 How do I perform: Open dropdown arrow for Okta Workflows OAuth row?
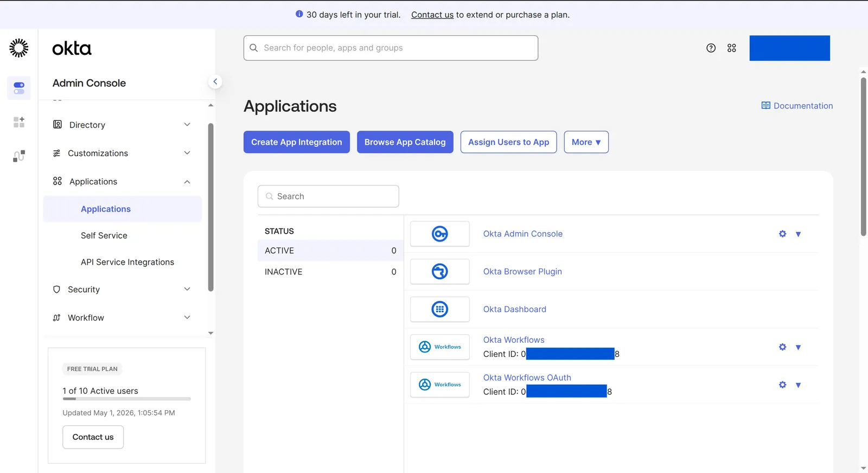(799, 385)
